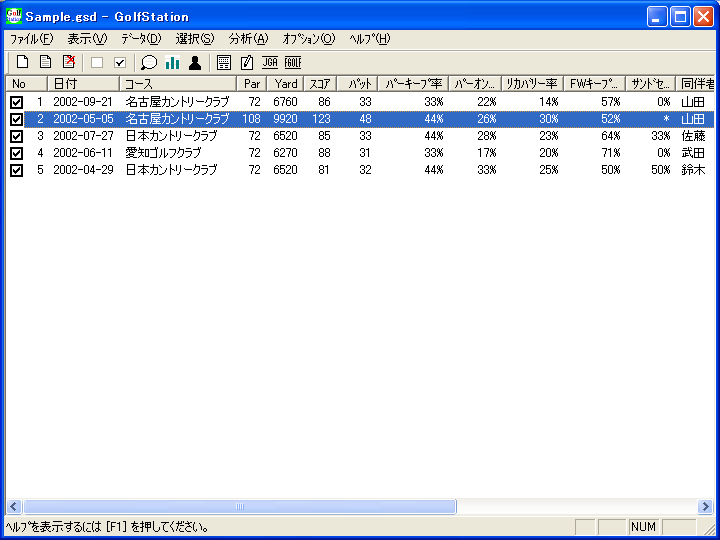Open the データ(D) menu
This screenshot has height=540, width=720.
(x=141, y=39)
